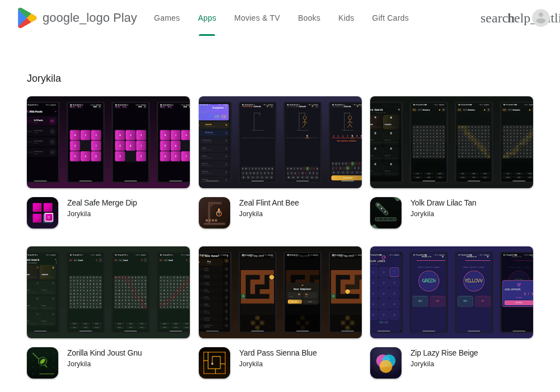
Task: Open the Zip Lazy Rise Beige title link
Action: tap(444, 353)
